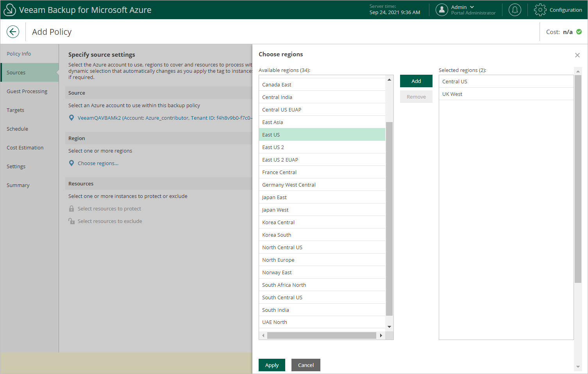
Task: Click the Remove button
Action: tap(416, 97)
